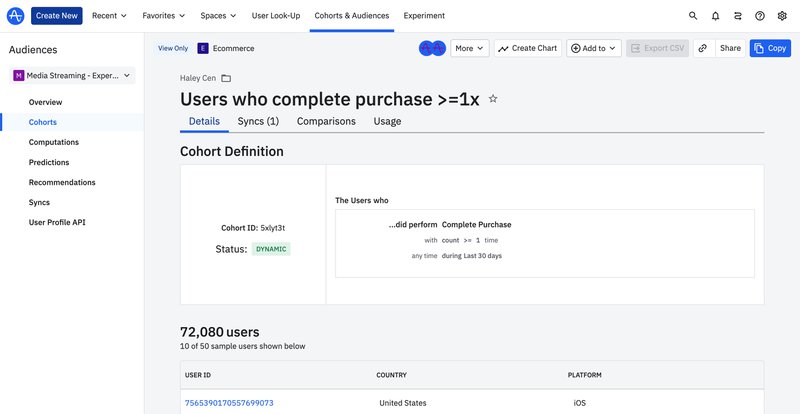Open user ID 7565390170557699073 link
This screenshot has width=800, height=414.
(x=229, y=403)
